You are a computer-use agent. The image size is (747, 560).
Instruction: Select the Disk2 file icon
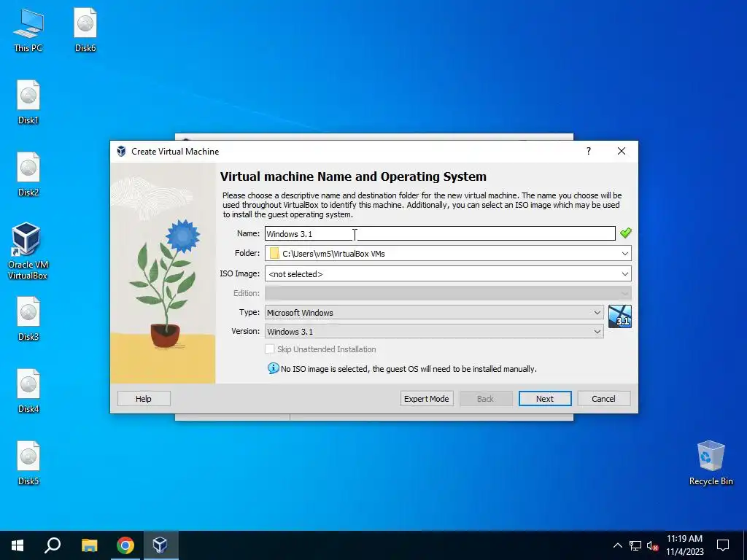pyautogui.click(x=28, y=175)
